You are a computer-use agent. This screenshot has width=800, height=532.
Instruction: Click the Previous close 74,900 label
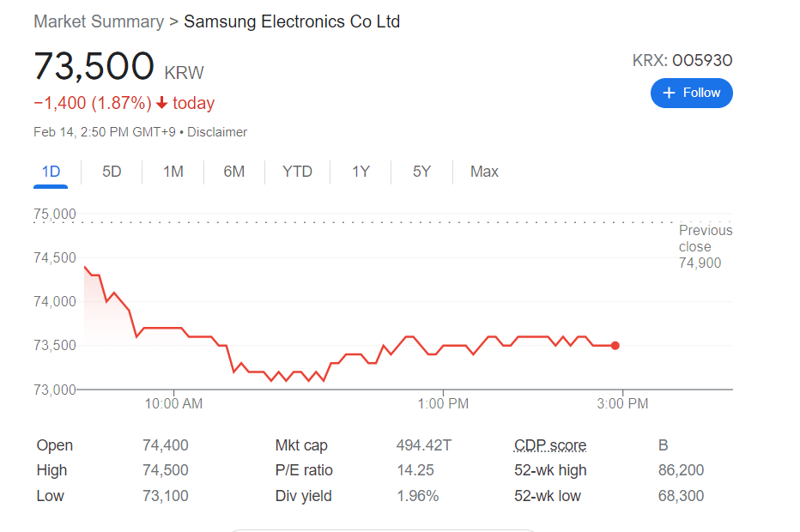coord(705,246)
